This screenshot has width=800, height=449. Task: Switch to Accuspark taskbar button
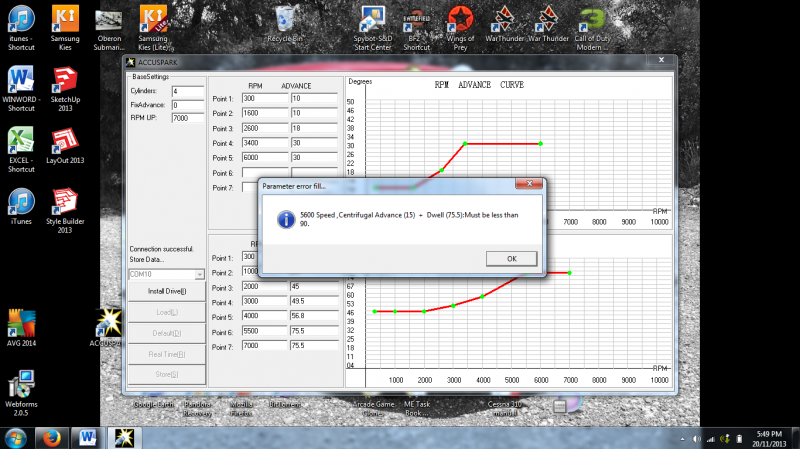pyautogui.click(x=123, y=438)
